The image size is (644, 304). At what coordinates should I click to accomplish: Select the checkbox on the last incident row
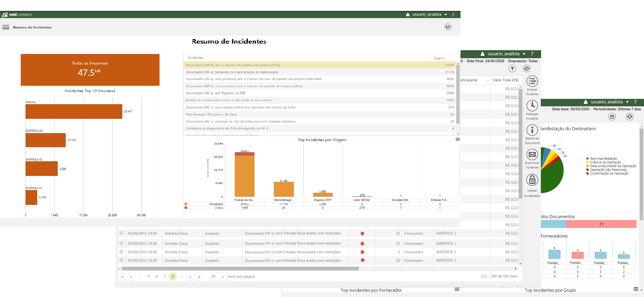tap(121, 260)
